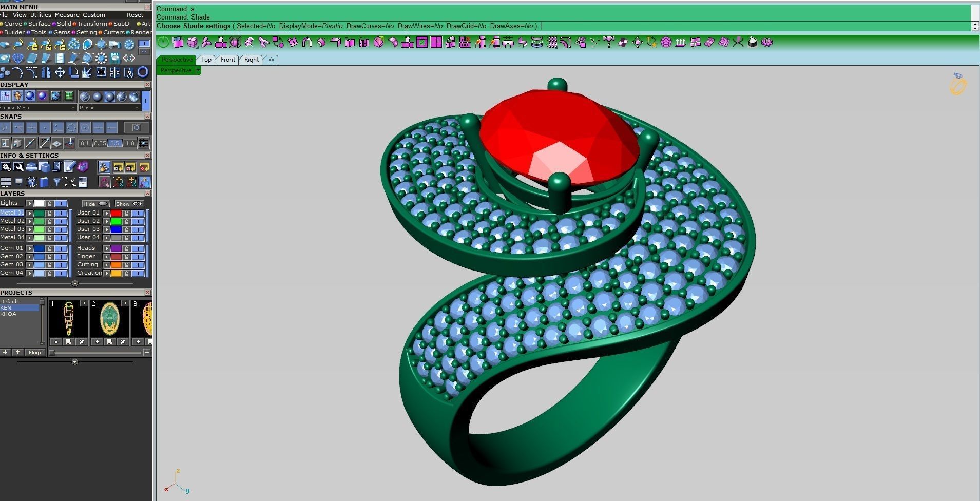This screenshot has width=980, height=501.
Task: Open the Perspective viewport title dropdown arrow
Action: coord(198,70)
